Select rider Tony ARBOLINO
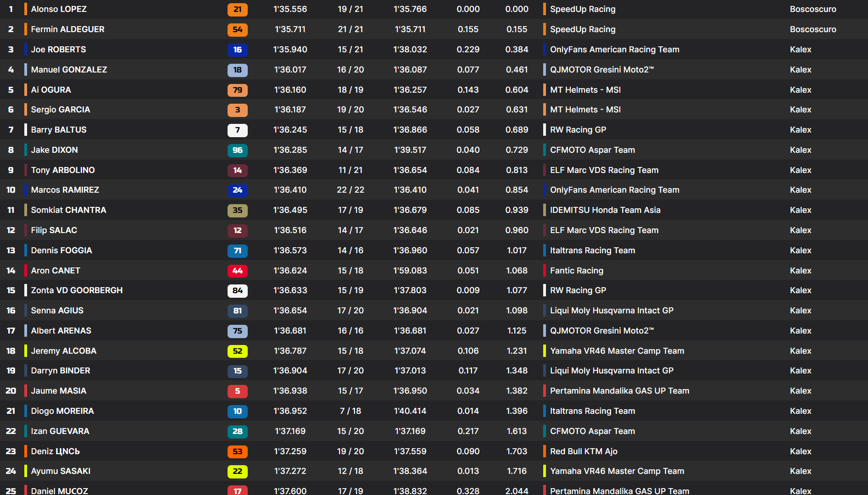868x495 pixels. tap(63, 170)
